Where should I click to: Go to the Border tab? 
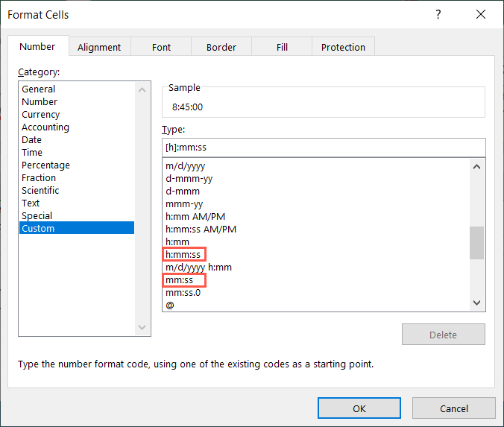coord(221,47)
